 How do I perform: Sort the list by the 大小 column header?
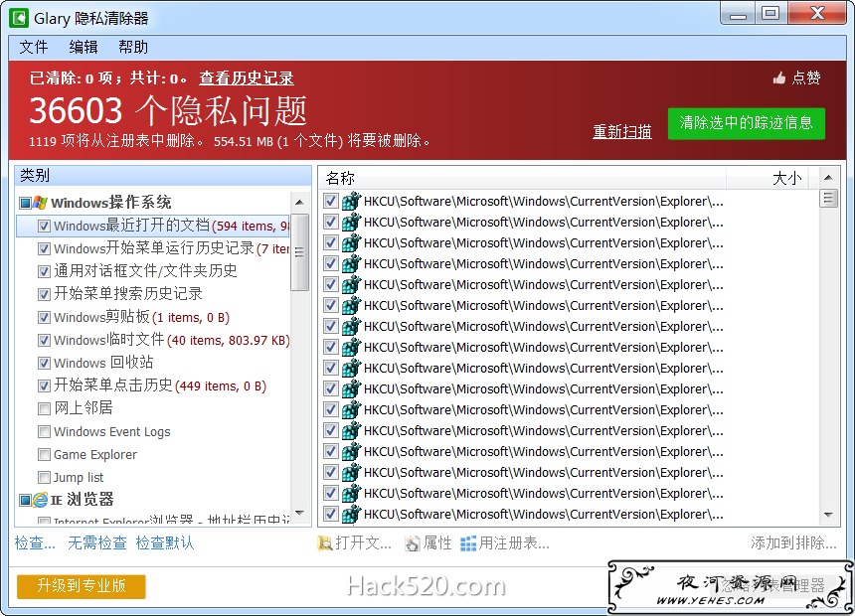[x=767, y=178]
